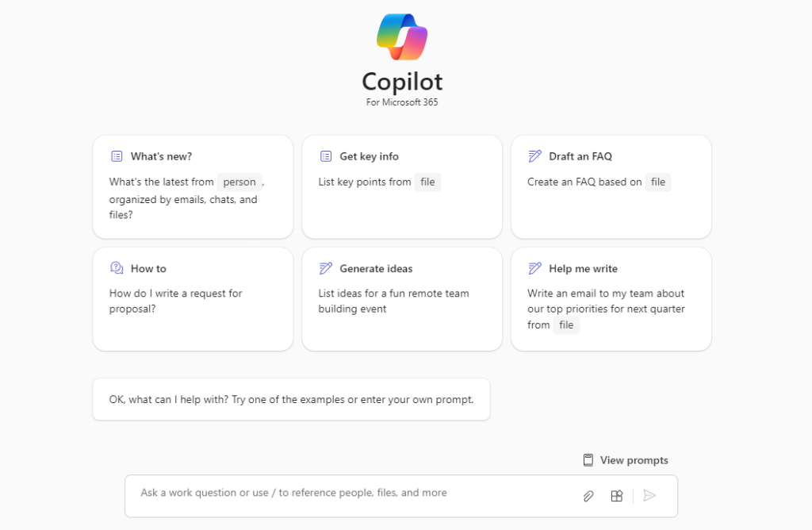This screenshot has height=530, width=812.
Task: Select the Draft an FAQ prompt card
Action: pos(611,186)
